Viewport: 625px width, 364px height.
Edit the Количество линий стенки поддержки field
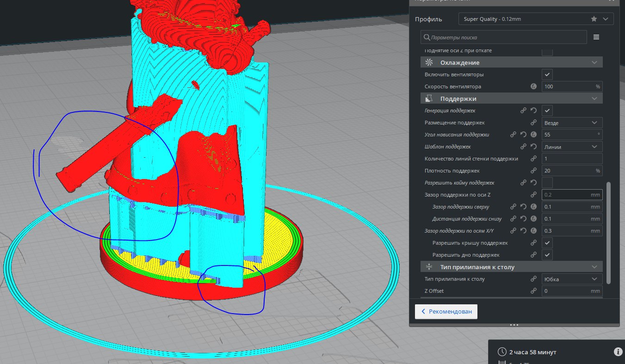(x=572, y=159)
